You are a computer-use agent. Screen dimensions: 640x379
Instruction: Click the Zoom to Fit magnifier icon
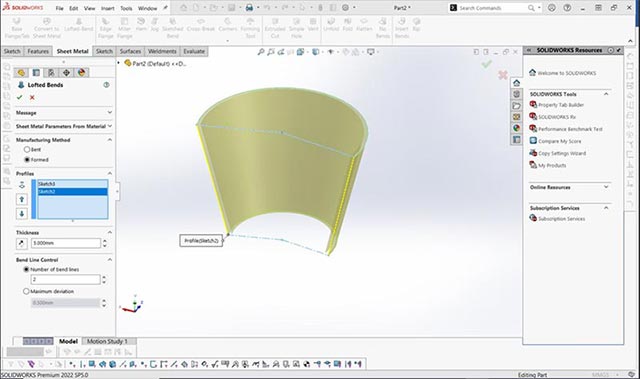coord(261,52)
